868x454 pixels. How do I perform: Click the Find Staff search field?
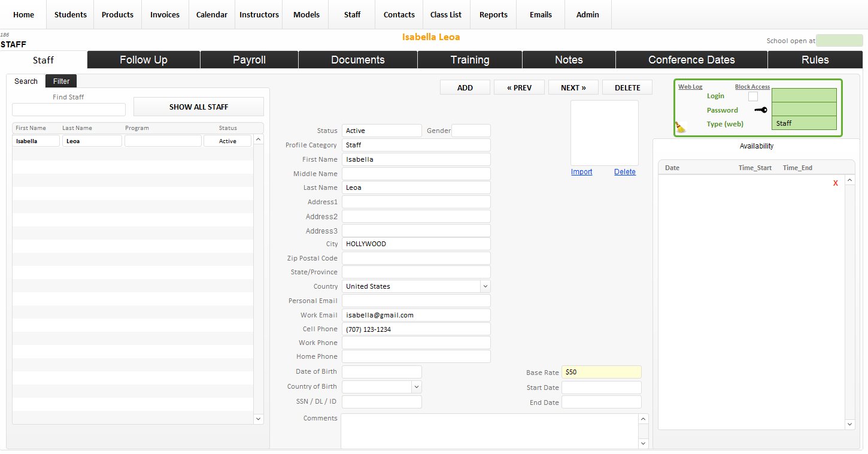(69, 110)
